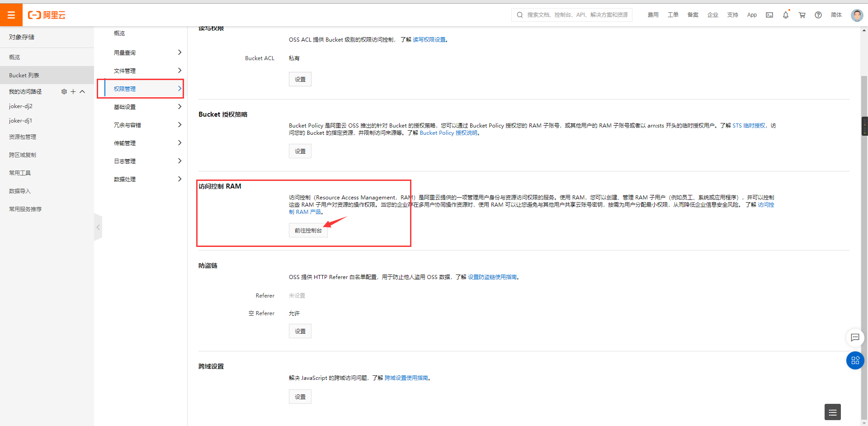Open the floating list icon at bottom right
This screenshot has width=868, height=426.
pos(833,412)
